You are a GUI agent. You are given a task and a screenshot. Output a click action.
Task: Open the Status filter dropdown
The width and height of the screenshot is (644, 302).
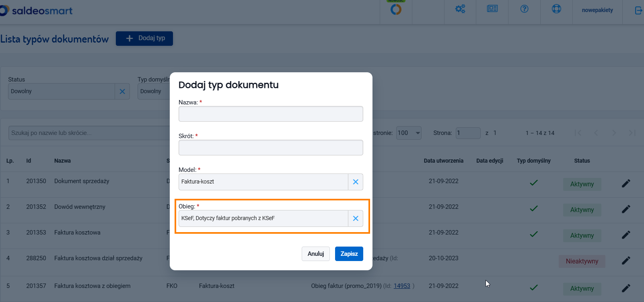pyautogui.click(x=62, y=92)
